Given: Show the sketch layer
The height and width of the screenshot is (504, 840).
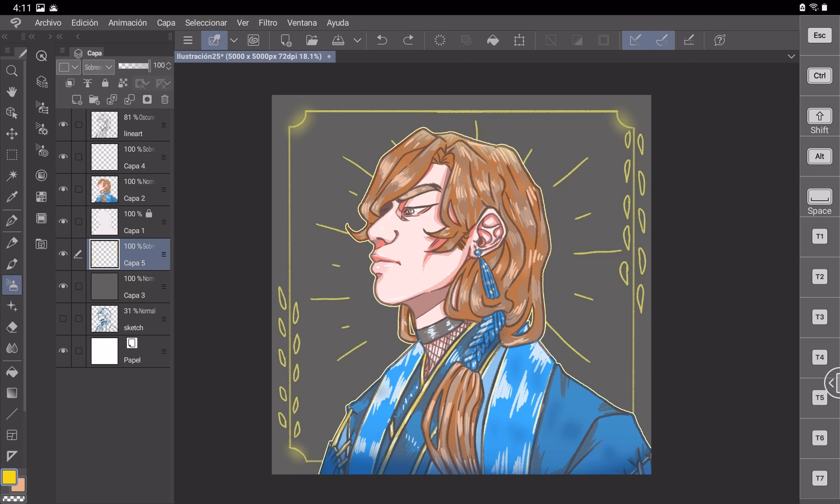Looking at the screenshot, I should [x=63, y=319].
